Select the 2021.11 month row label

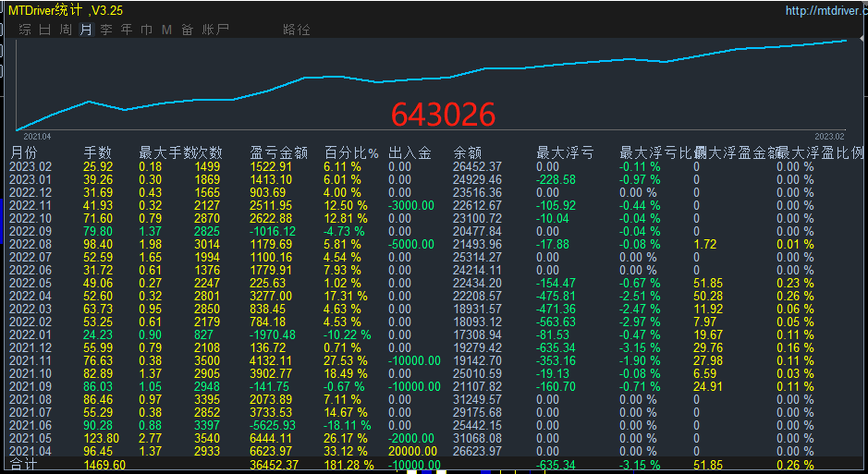[x=31, y=360]
